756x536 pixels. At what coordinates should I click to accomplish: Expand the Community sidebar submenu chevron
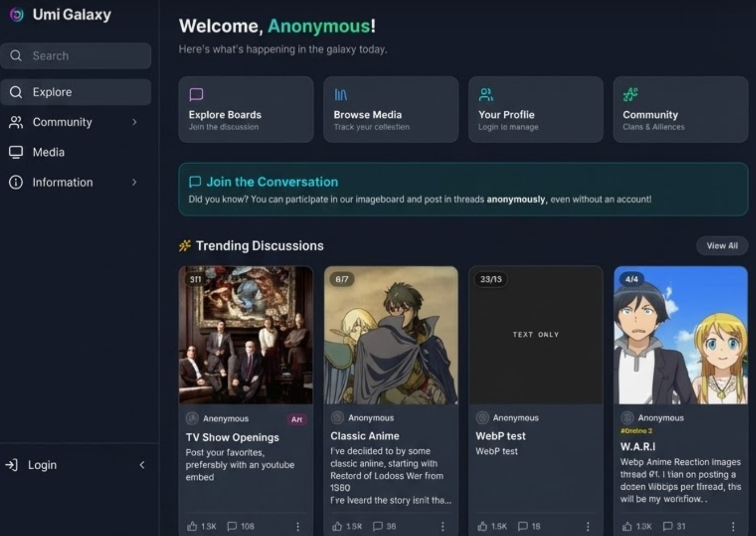(134, 122)
